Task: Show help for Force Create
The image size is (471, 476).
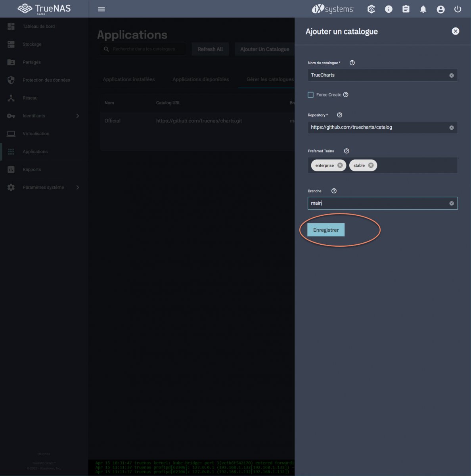Action: point(346,95)
